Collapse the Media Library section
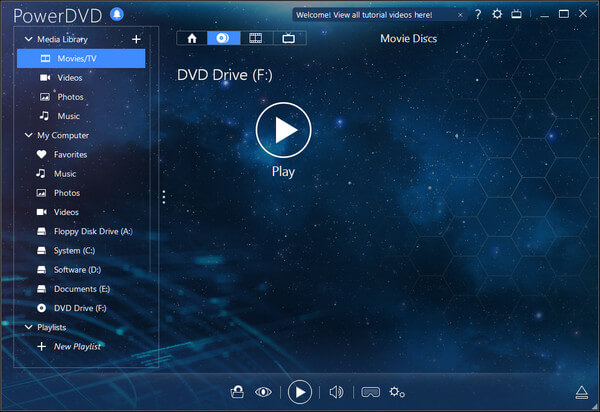The width and height of the screenshot is (600, 412). [x=28, y=39]
